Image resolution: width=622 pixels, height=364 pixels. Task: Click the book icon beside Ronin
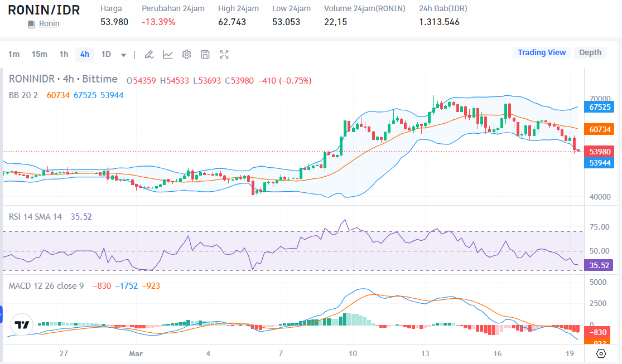point(31,24)
